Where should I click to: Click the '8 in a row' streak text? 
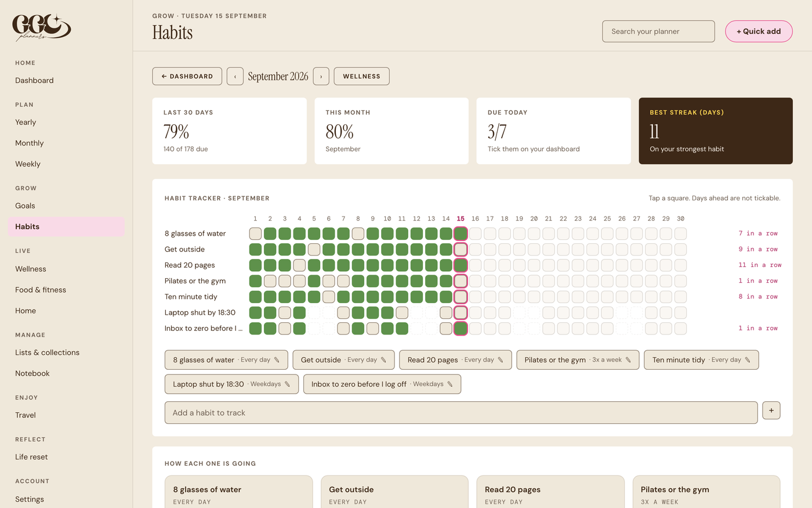point(758,297)
